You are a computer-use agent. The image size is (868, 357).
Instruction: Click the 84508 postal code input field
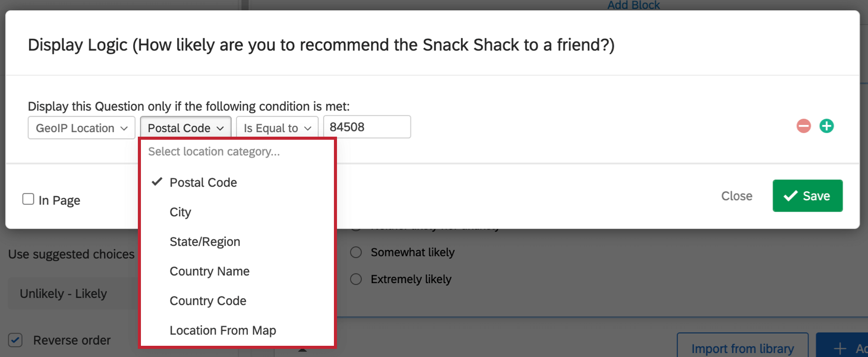click(367, 126)
